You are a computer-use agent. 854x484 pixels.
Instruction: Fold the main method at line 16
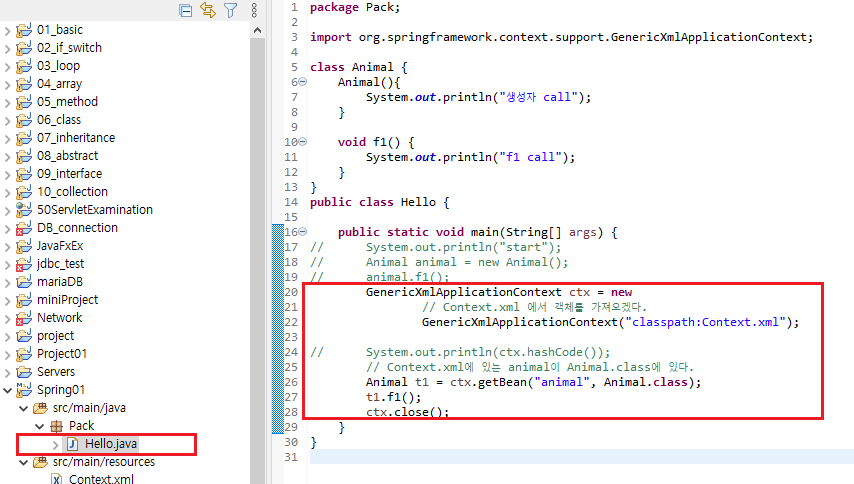pos(303,231)
